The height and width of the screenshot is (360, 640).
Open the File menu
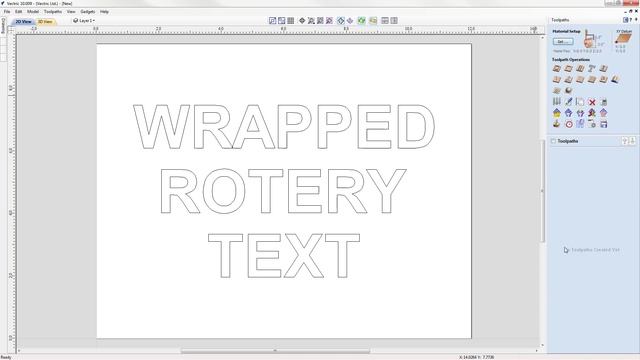tap(7, 12)
